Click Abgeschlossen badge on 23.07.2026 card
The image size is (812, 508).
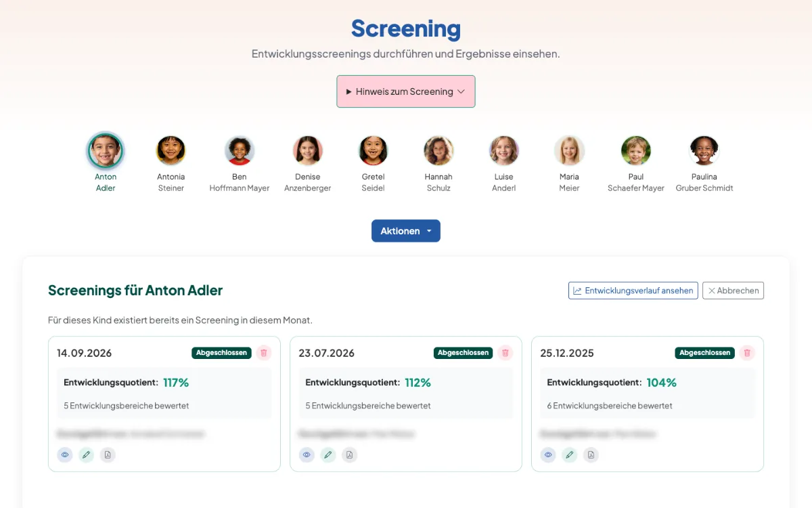(x=464, y=353)
